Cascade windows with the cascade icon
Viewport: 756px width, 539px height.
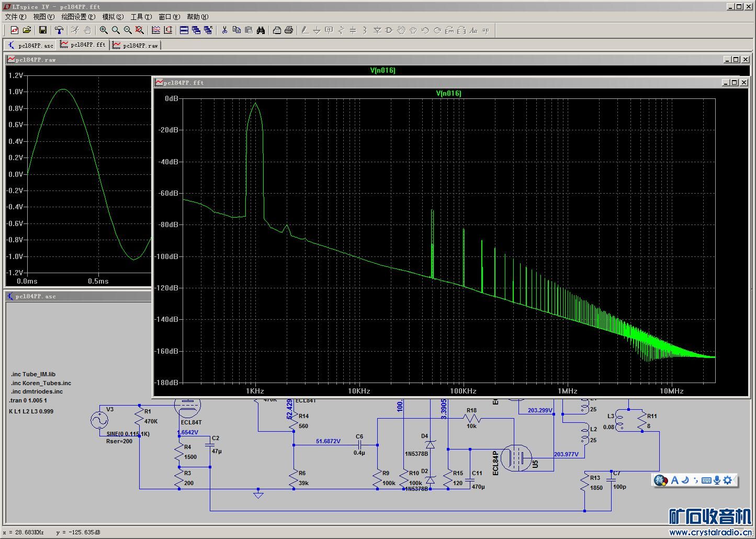pos(196,30)
